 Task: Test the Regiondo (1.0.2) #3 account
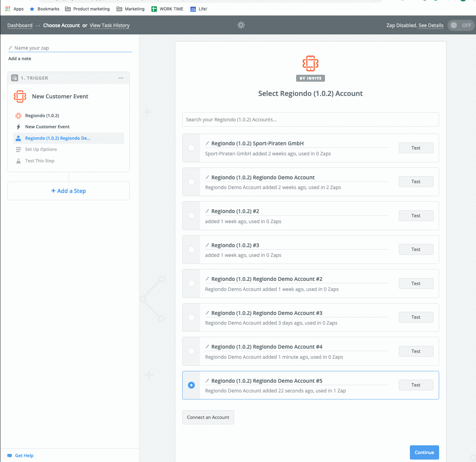[x=416, y=250]
